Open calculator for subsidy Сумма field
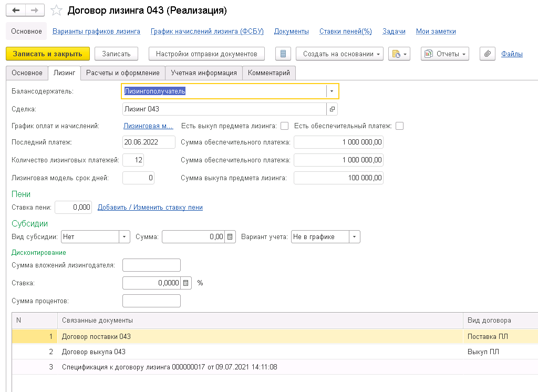This screenshot has height=392, width=538. 230,237
